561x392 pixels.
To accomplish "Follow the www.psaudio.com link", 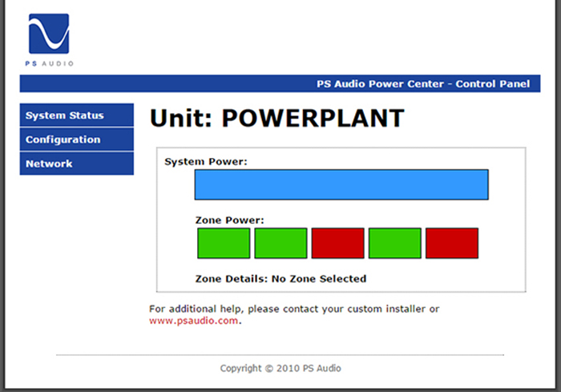I will 194,321.
